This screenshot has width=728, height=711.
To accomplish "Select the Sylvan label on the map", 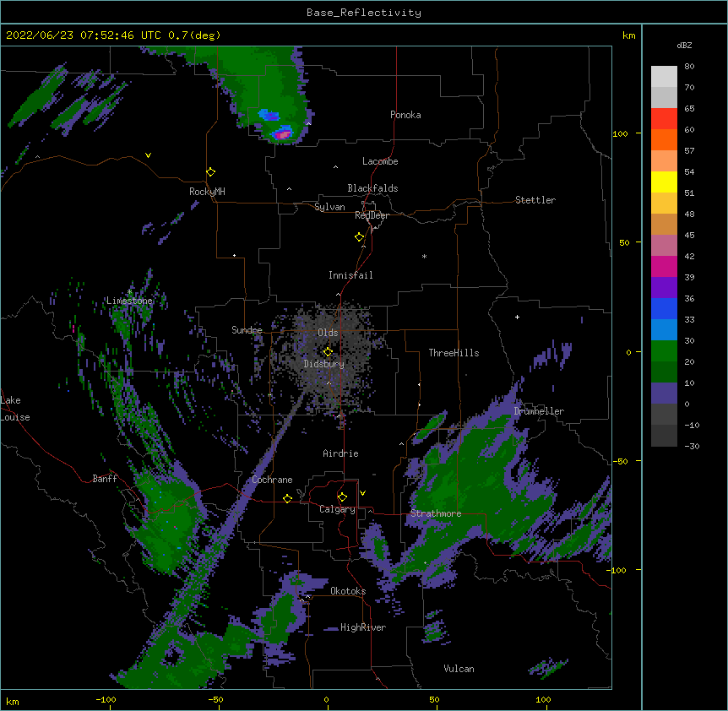I will click(329, 207).
